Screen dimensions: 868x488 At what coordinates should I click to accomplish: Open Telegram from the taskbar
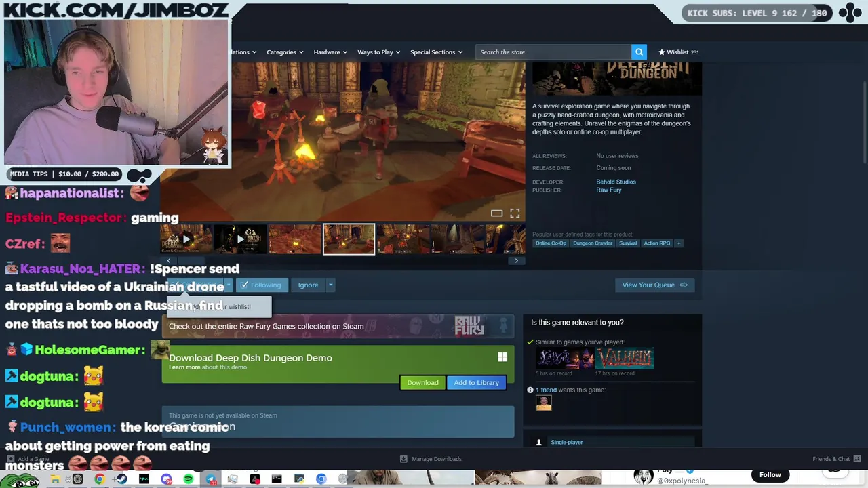coord(210,479)
